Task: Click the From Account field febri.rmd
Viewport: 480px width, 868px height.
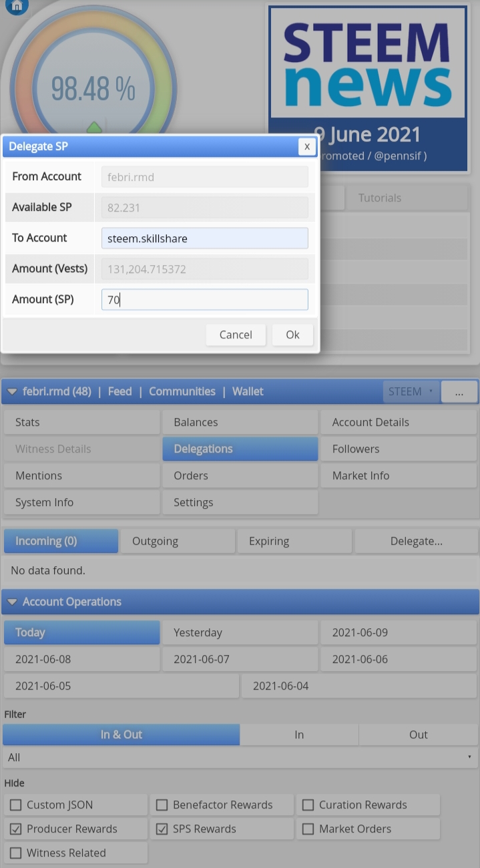Action: tap(205, 177)
